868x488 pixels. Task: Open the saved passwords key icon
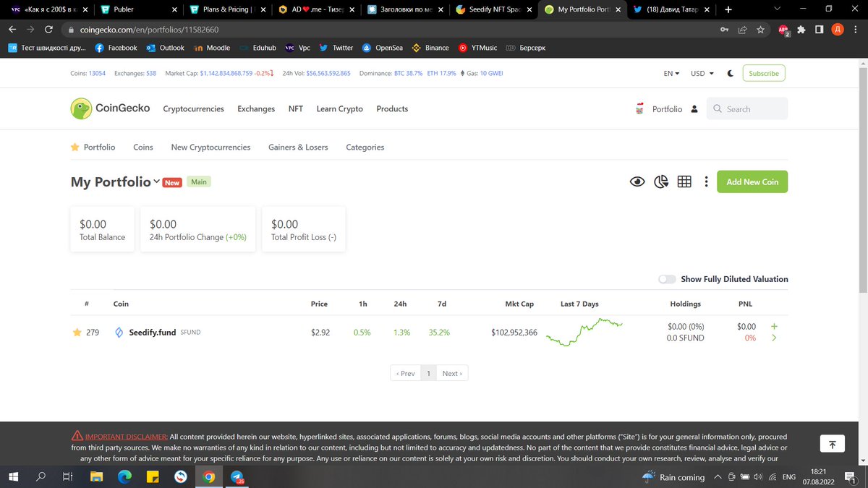point(725,30)
